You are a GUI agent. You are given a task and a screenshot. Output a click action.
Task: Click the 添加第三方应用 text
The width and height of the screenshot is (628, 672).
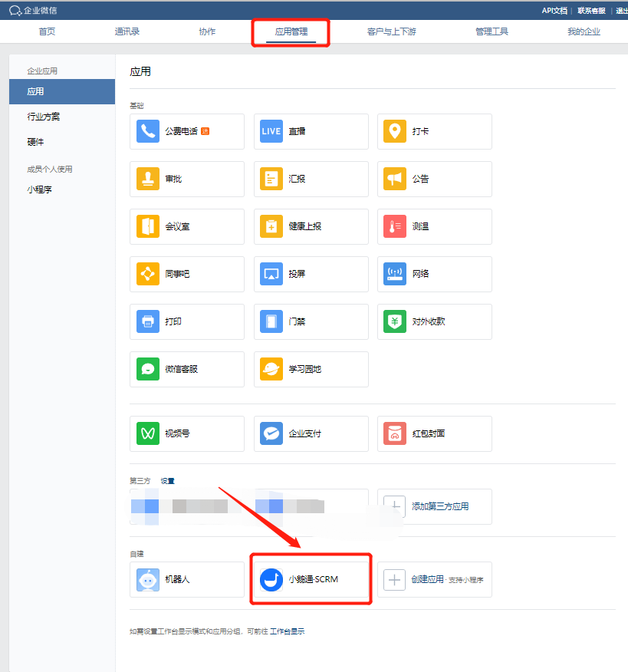click(x=440, y=506)
